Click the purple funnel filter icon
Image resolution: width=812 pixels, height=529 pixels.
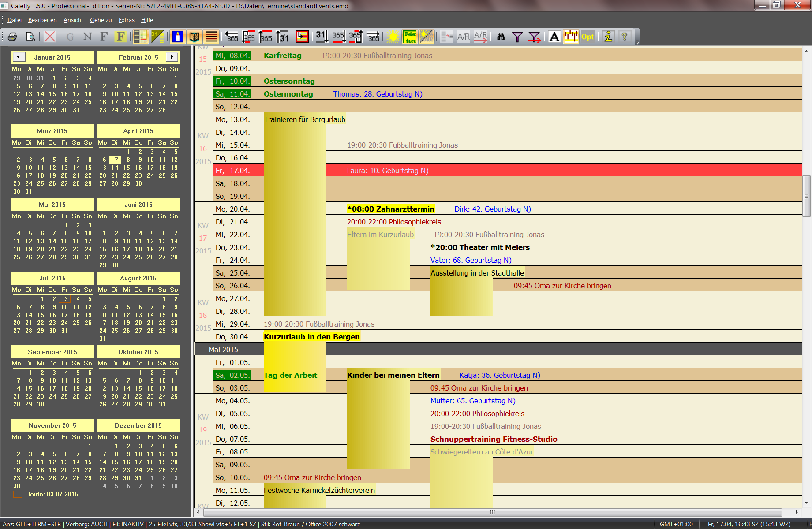pos(517,37)
